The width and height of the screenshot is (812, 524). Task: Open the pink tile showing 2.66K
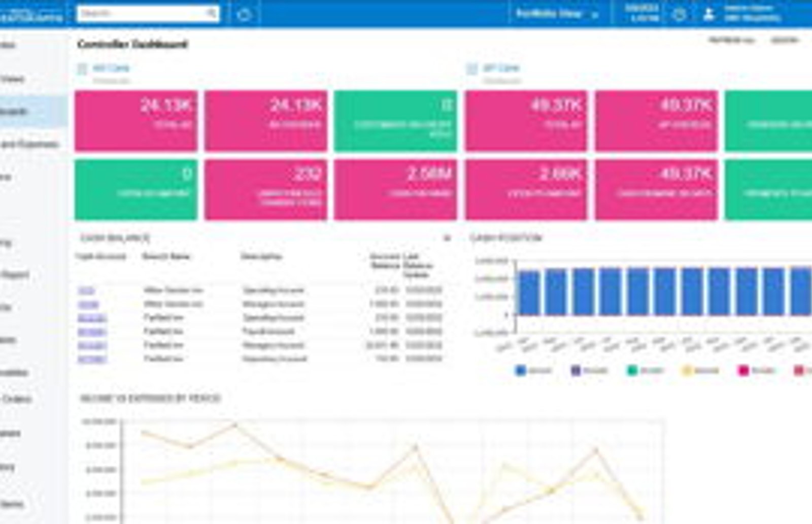[526, 190]
